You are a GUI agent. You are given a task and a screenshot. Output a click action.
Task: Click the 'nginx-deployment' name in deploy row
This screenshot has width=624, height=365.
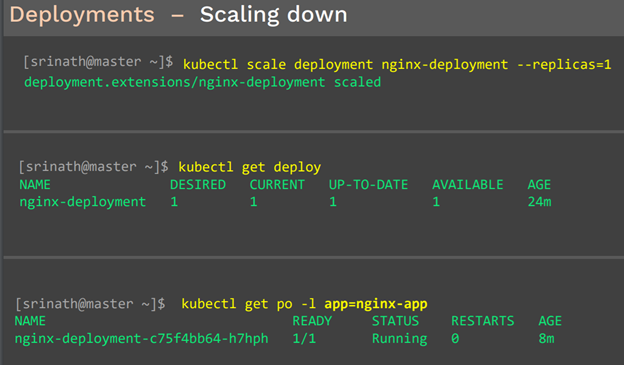(83, 202)
